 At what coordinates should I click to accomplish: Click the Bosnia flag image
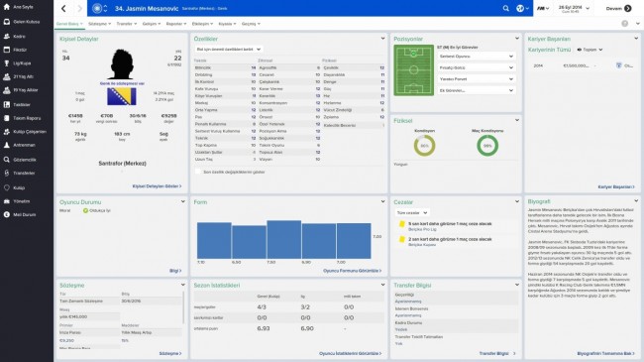[122, 96]
